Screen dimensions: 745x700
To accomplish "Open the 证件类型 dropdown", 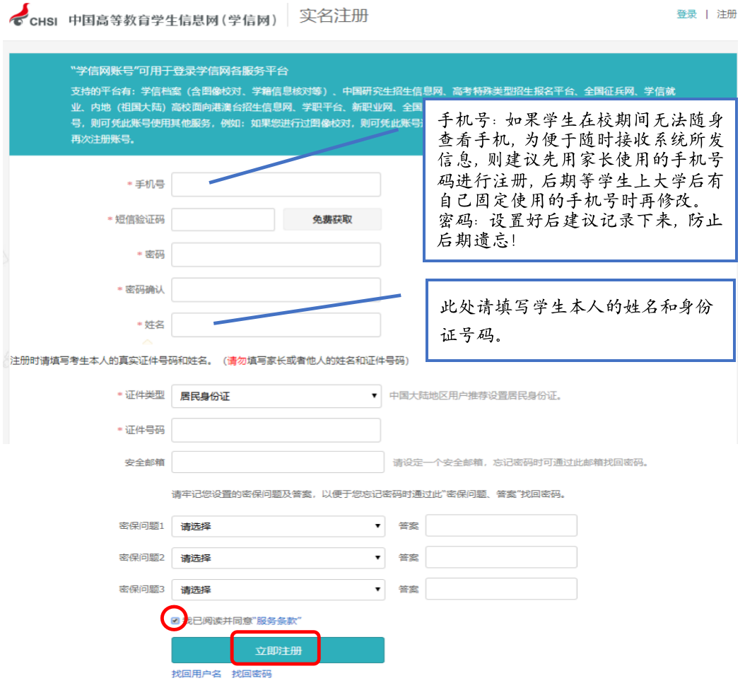I will pyautogui.click(x=276, y=396).
